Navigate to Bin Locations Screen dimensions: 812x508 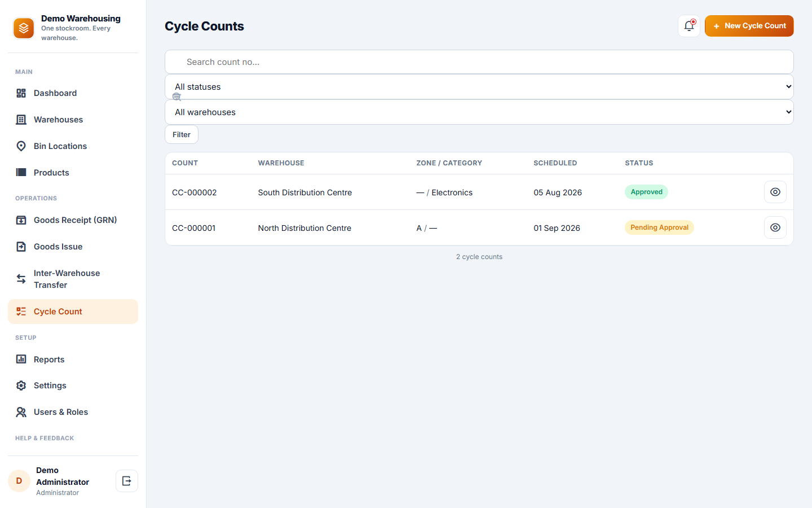(x=73, y=146)
